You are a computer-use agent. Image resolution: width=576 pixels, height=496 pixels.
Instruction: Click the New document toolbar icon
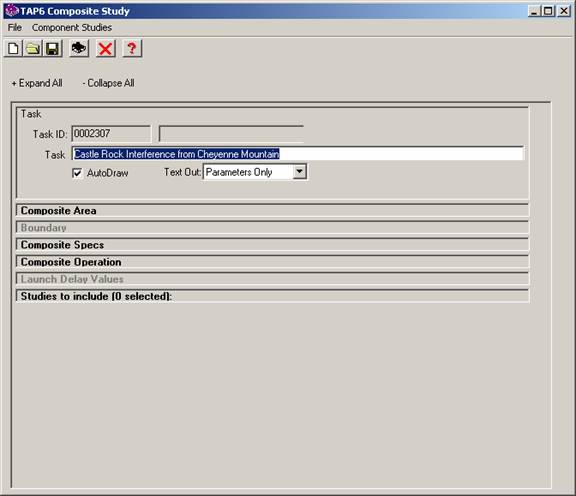click(13, 48)
